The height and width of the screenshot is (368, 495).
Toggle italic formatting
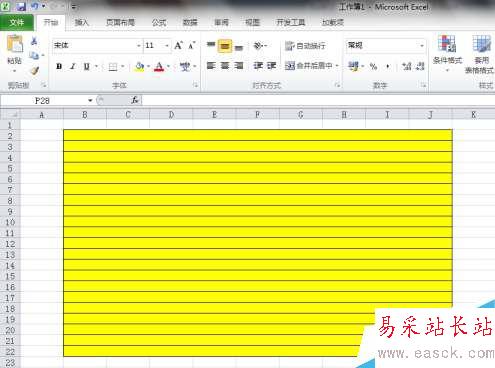73,66
